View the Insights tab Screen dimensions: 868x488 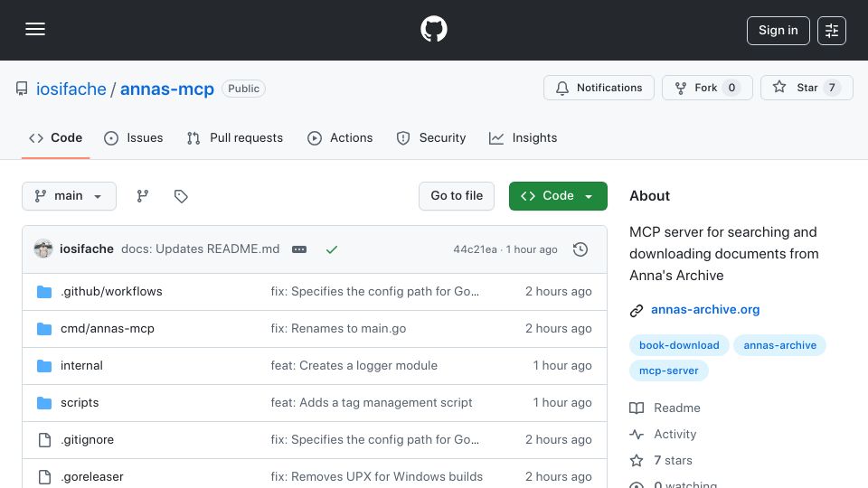point(524,137)
